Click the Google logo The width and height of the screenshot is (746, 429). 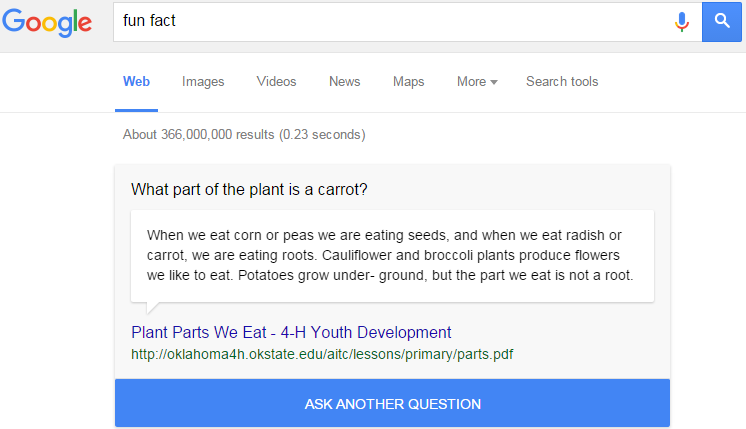tap(47, 22)
